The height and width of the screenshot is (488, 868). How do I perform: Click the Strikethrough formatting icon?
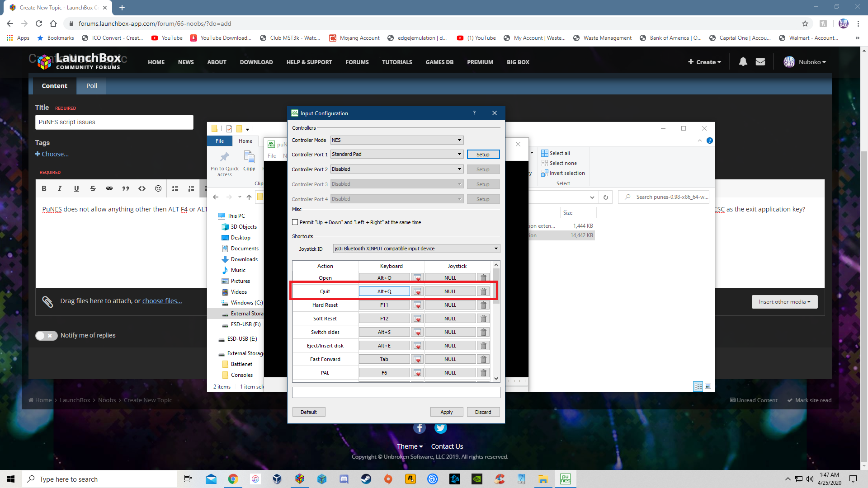93,188
